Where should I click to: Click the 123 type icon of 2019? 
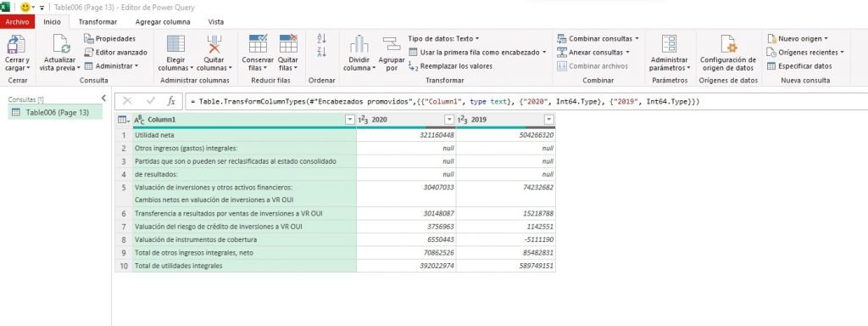point(464,119)
